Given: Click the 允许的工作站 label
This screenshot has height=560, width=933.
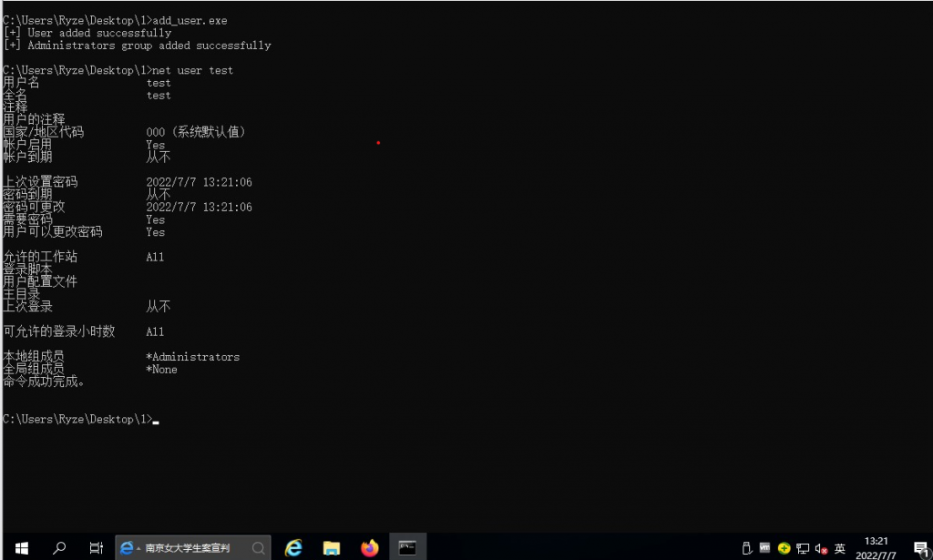Looking at the screenshot, I should click(40, 257).
